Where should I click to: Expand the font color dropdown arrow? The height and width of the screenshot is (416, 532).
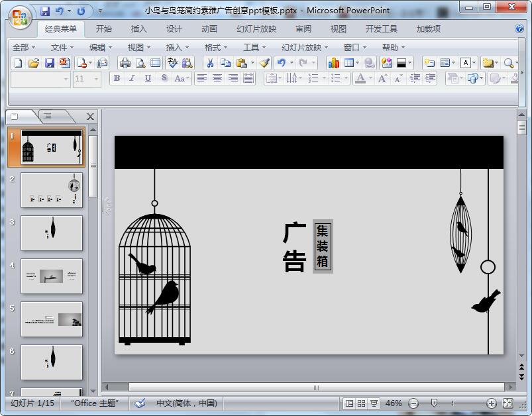370,78
